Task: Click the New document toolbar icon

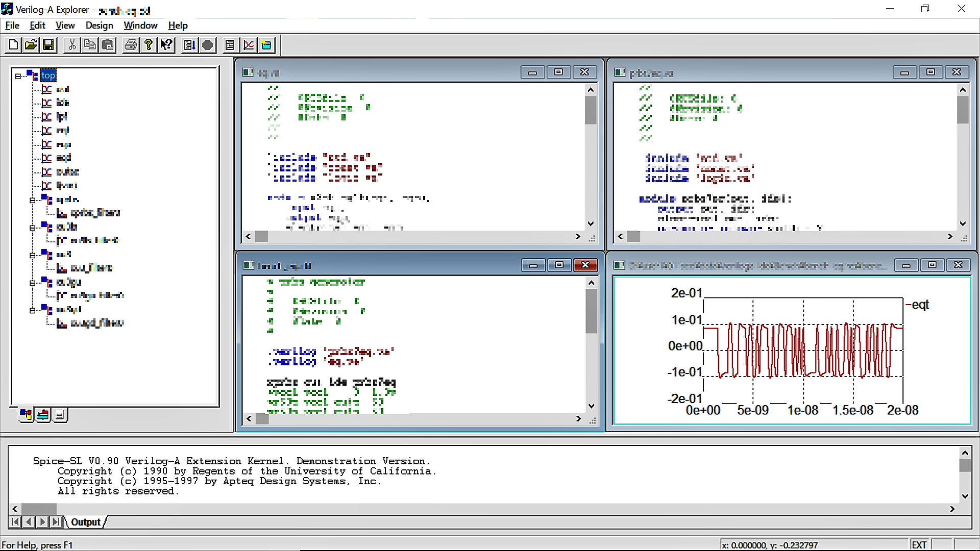Action: 14,45
